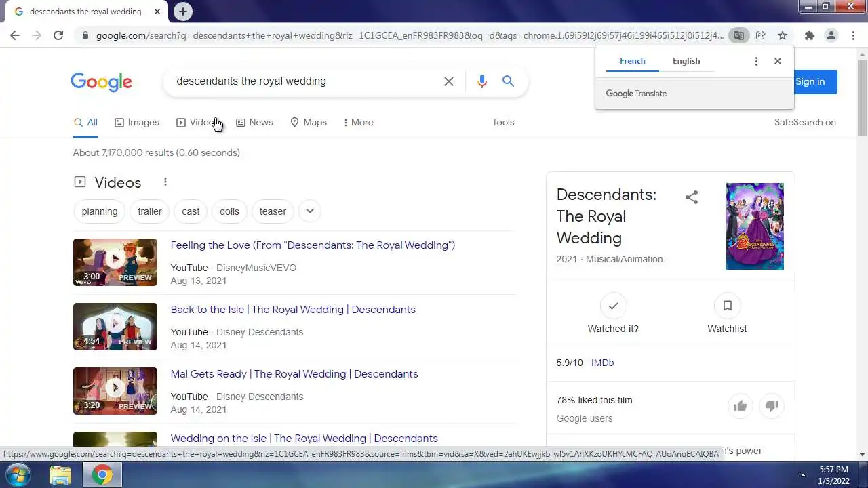Screen dimensions: 868x488
Task: Filter videos by cast chip
Action: (x=191, y=211)
